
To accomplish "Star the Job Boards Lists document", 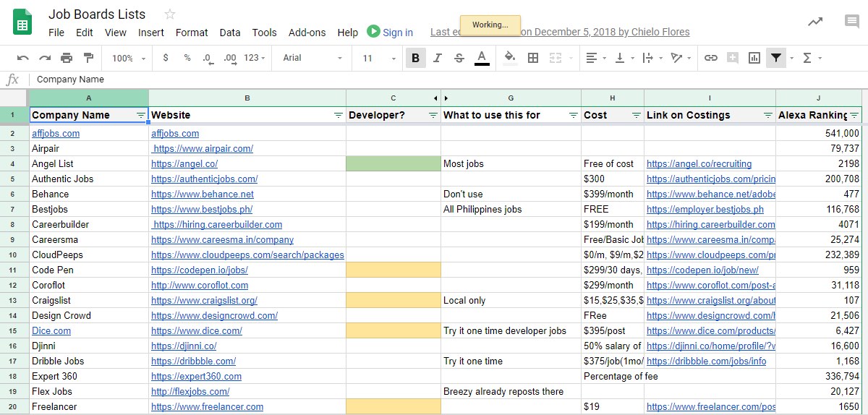I will pos(170,14).
